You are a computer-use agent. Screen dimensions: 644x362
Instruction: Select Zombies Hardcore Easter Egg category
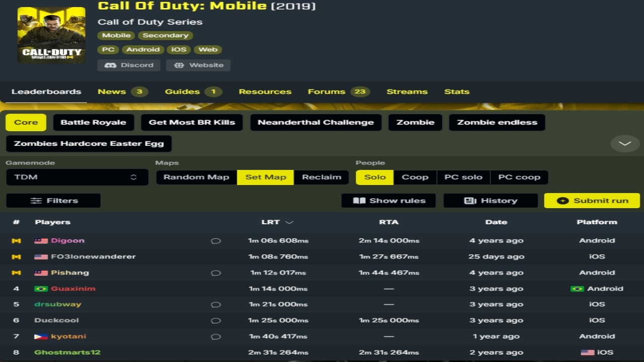point(89,144)
